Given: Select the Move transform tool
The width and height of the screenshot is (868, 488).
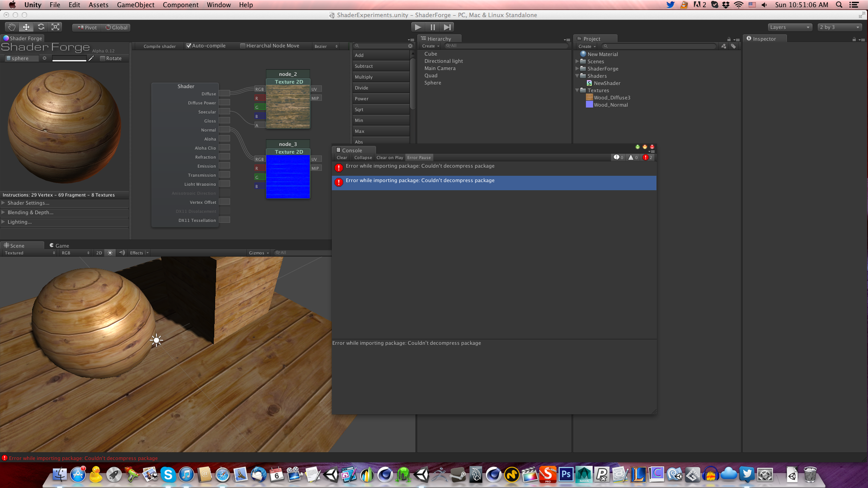Looking at the screenshot, I should [26, 27].
